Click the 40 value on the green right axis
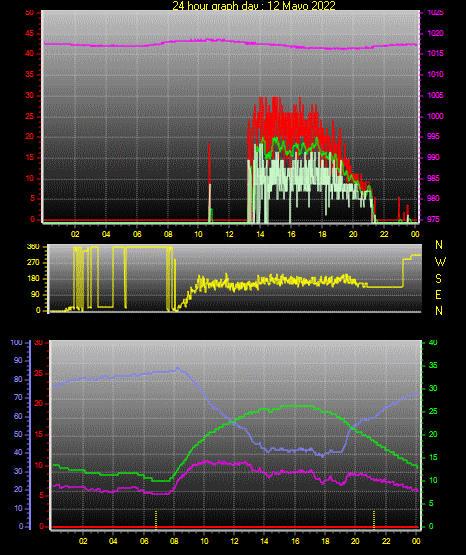The height and width of the screenshot is (555, 466). tap(433, 342)
